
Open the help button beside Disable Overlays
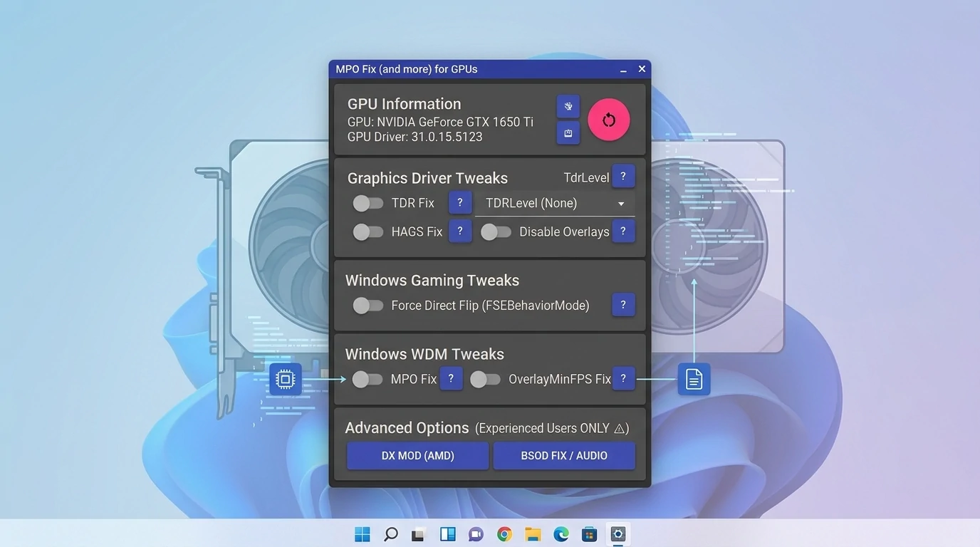(623, 231)
